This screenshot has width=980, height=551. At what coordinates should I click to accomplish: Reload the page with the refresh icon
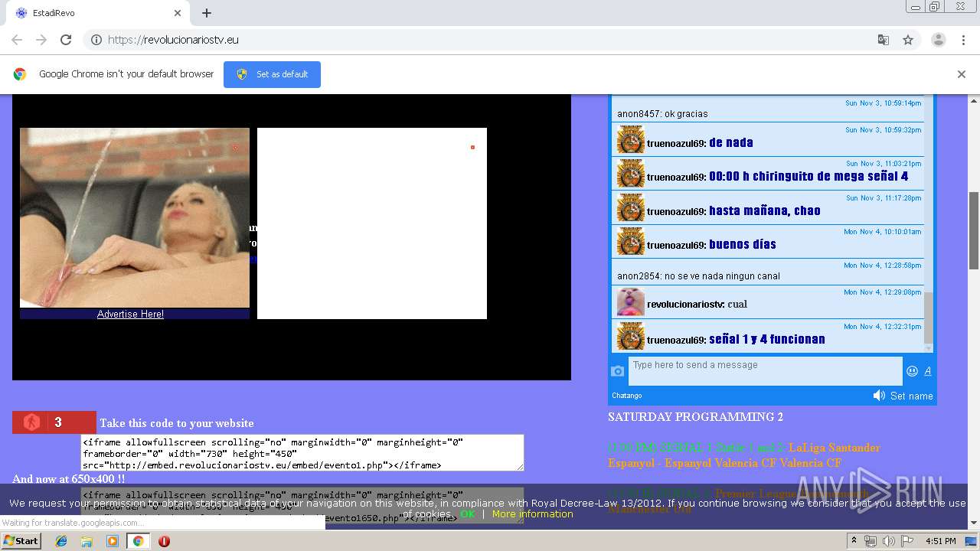click(66, 40)
